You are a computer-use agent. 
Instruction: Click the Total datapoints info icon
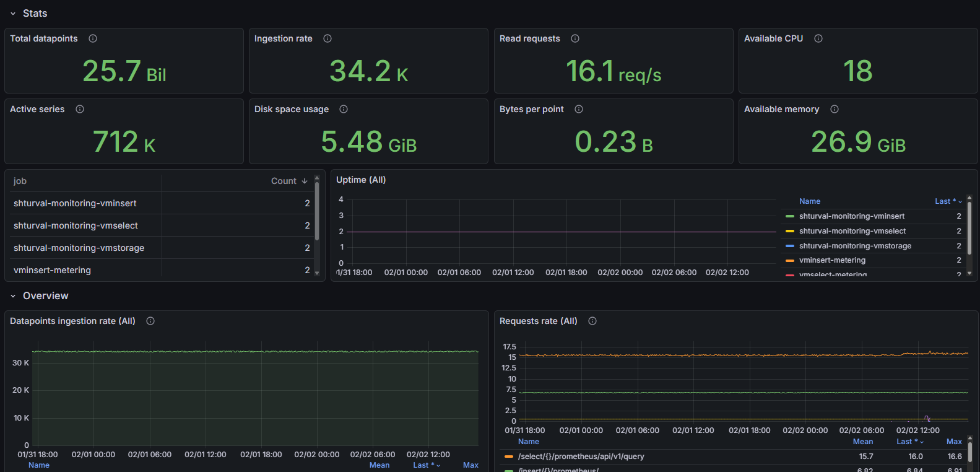[x=93, y=38]
